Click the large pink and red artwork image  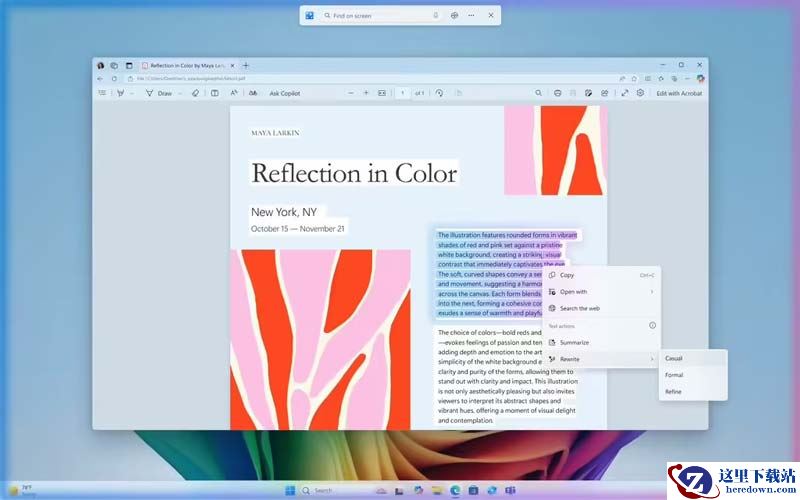pos(320,339)
